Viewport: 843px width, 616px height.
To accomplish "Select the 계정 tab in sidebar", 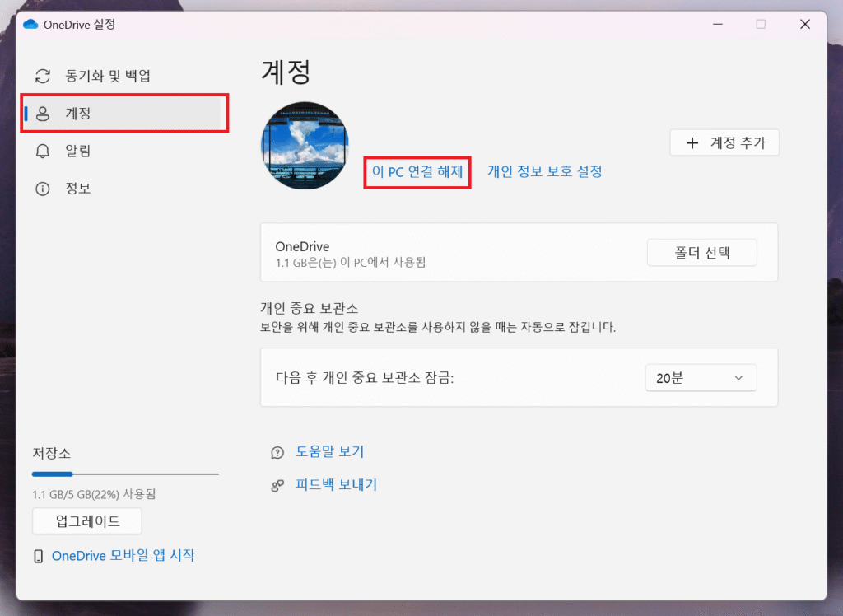I will click(123, 114).
